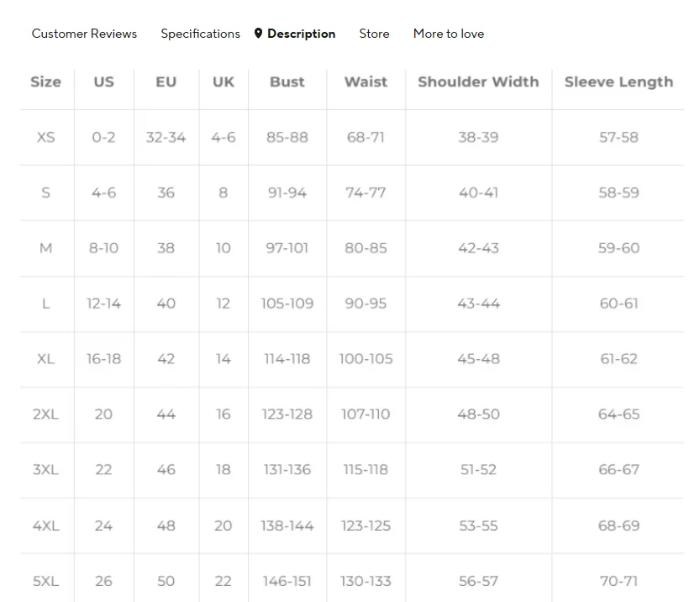Click the location pin icon beside Description

[258, 34]
